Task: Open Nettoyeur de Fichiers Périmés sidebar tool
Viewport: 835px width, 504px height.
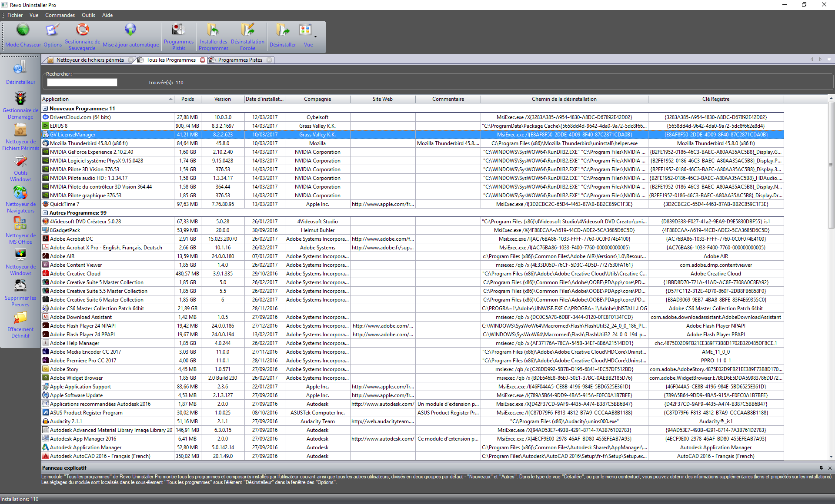Action: point(20,137)
